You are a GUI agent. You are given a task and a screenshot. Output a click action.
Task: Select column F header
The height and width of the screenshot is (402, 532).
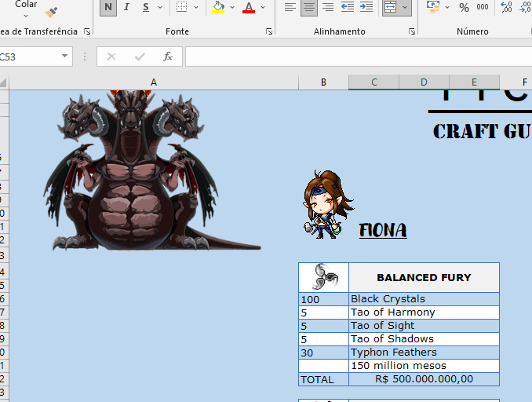point(516,82)
